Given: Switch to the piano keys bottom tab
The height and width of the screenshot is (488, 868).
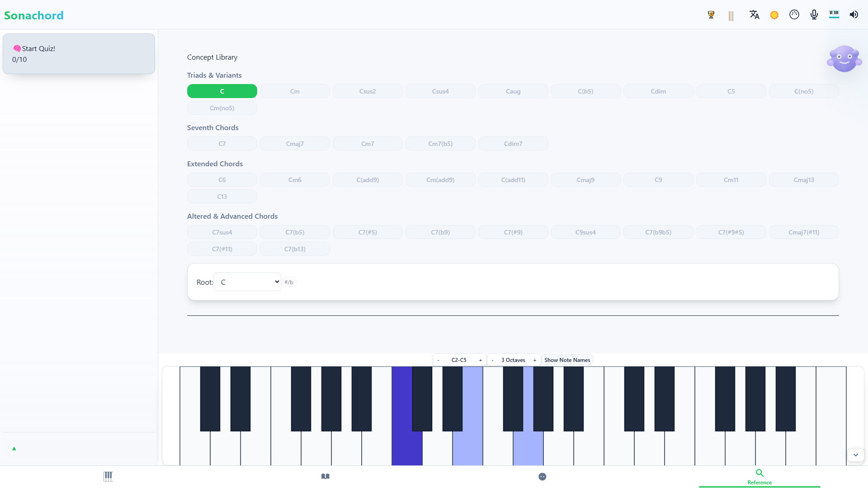Looking at the screenshot, I should [108, 476].
